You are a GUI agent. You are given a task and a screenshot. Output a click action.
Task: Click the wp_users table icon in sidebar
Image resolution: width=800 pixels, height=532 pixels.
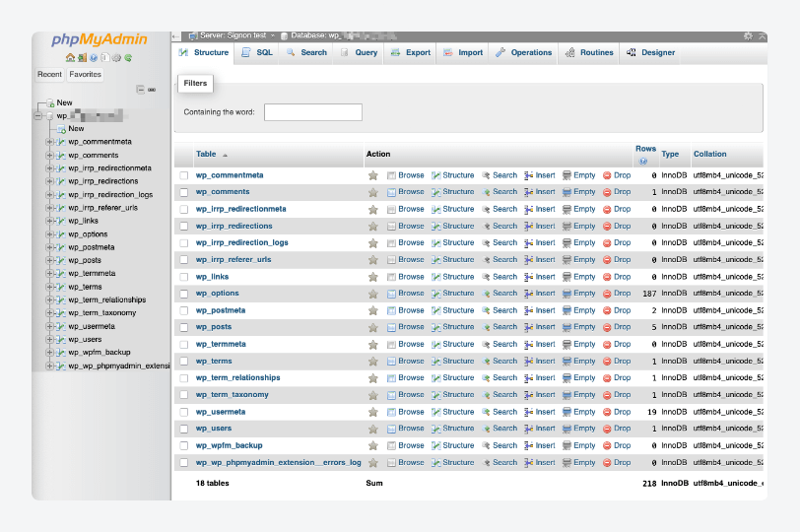click(x=61, y=340)
